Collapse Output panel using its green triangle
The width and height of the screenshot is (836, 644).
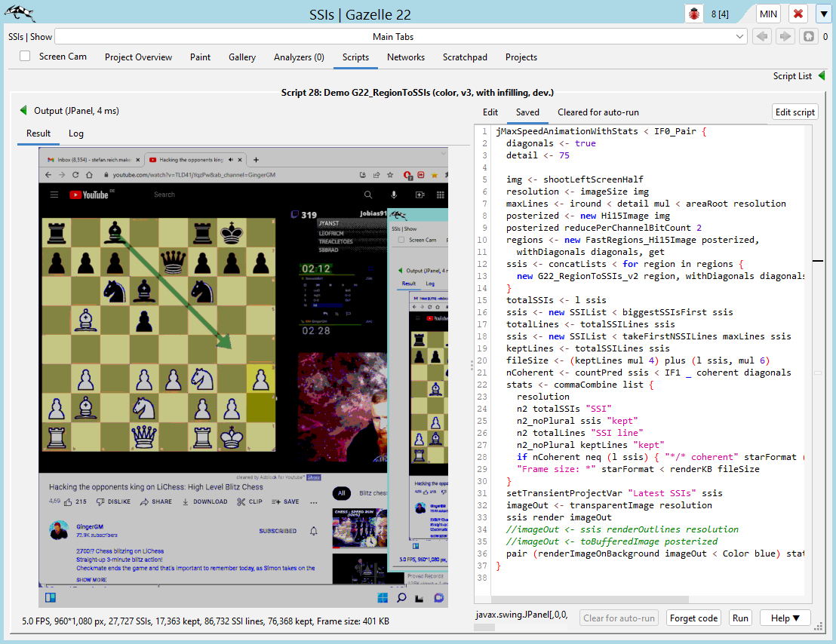point(23,111)
